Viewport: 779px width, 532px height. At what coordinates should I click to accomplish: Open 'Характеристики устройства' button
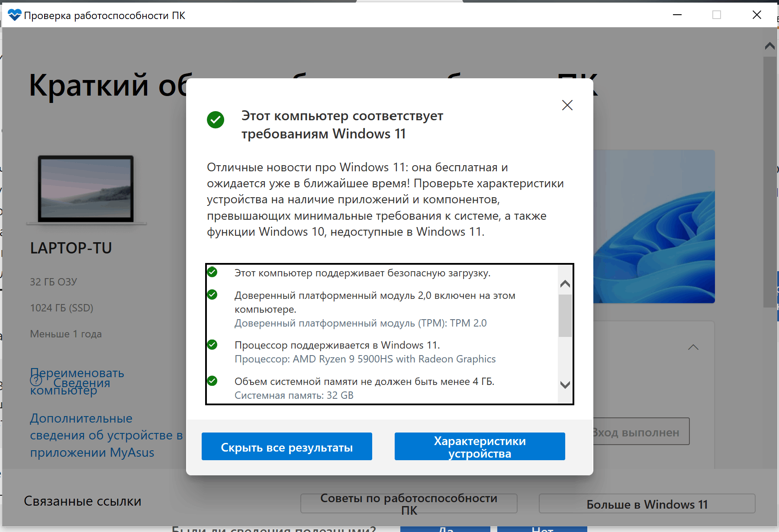(480, 446)
